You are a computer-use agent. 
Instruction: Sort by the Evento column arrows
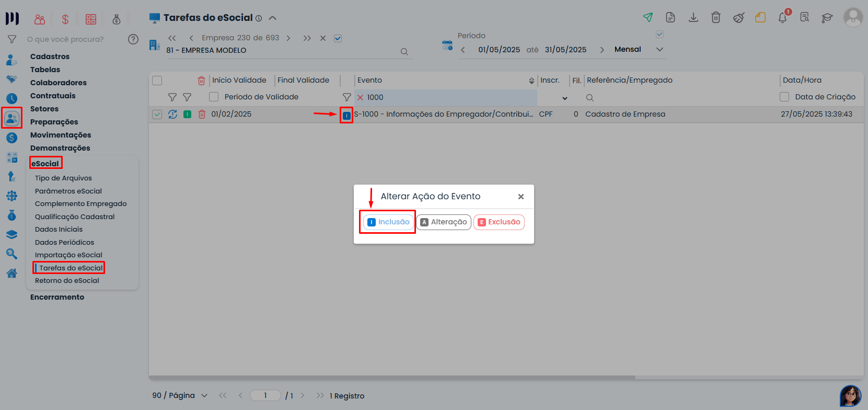pyautogui.click(x=531, y=81)
